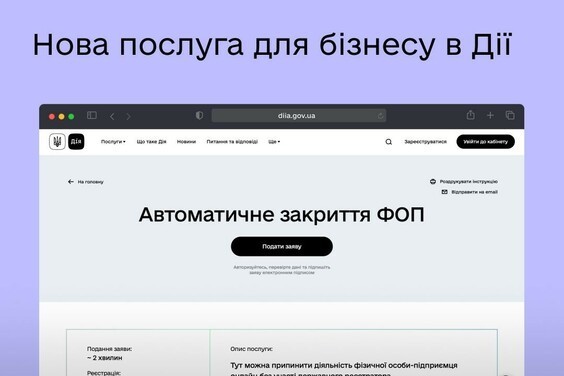Click the Увійти до кабінету button

(x=486, y=142)
